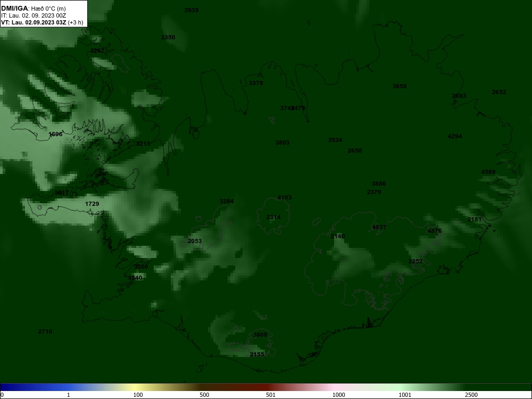The width and height of the screenshot is (532, 399).
Task: Click the 3858 value in the northeast
Action: pyautogui.click(x=400, y=86)
